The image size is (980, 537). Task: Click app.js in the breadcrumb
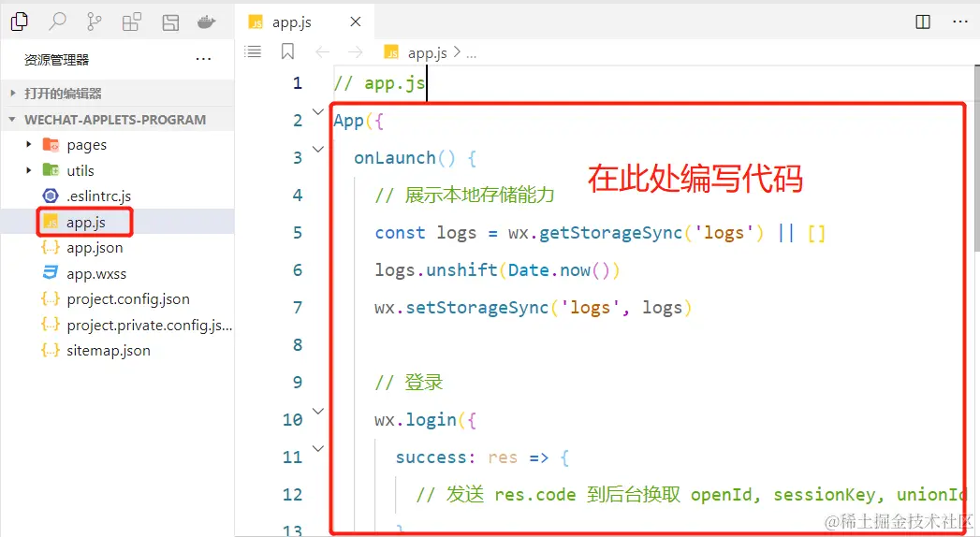tap(427, 53)
